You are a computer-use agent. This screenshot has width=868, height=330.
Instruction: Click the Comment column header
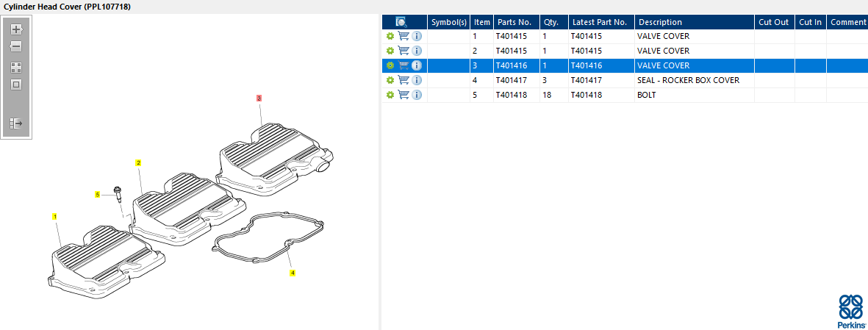click(847, 22)
